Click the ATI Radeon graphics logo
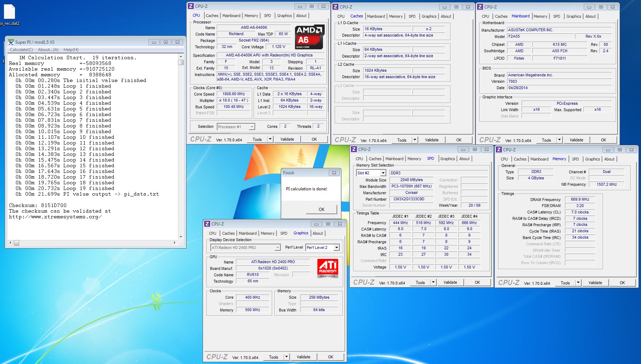This screenshot has width=641, height=364. point(328,268)
